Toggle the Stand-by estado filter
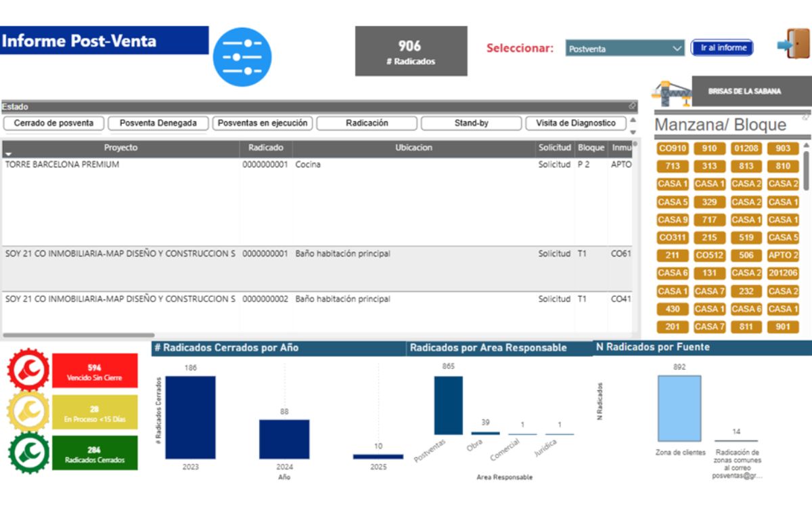 [471, 123]
